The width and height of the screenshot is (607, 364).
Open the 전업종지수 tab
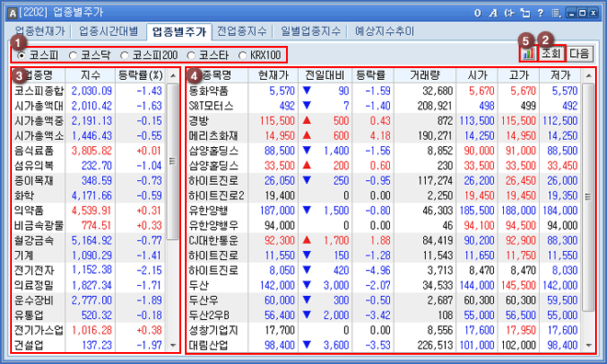click(242, 31)
